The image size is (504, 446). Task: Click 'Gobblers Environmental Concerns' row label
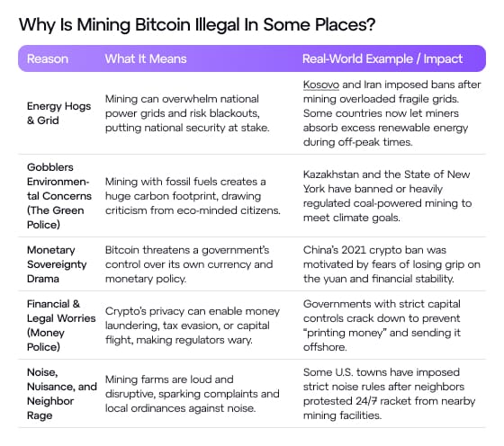[x=59, y=195]
